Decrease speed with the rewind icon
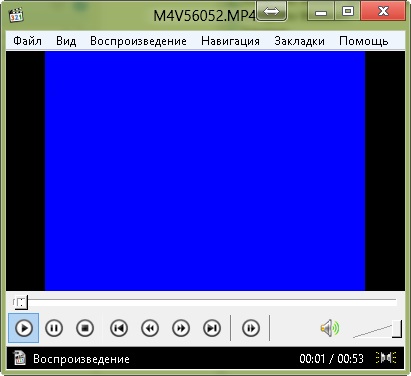Image resolution: width=411 pixels, height=376 pixels. click(x=150, y=328)
